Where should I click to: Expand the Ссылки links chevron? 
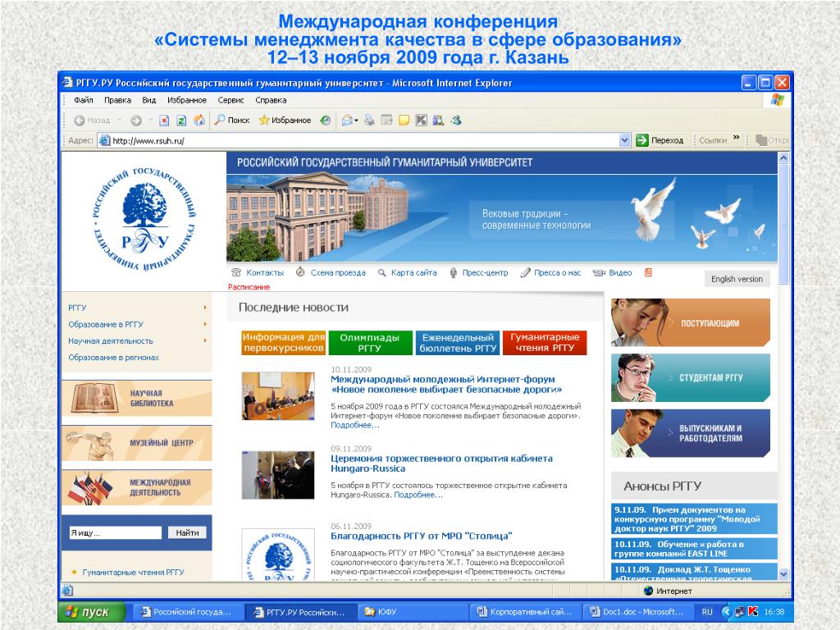tap(737, 138)
